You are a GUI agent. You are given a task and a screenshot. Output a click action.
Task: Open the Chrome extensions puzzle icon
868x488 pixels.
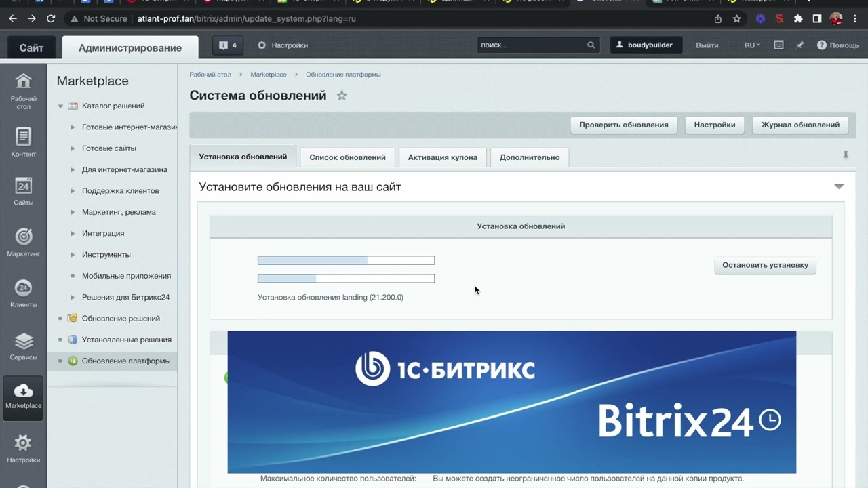tap(798, 19)
